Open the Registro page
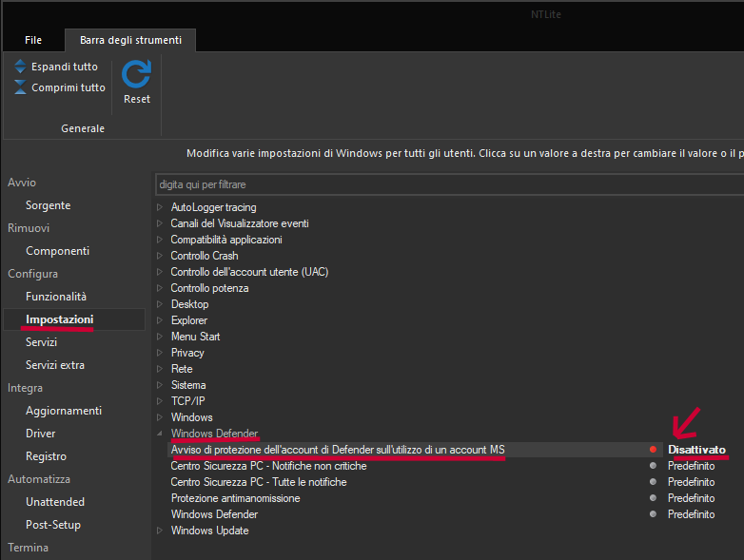Screen dimensions: 744x560 tap(46, 456)
